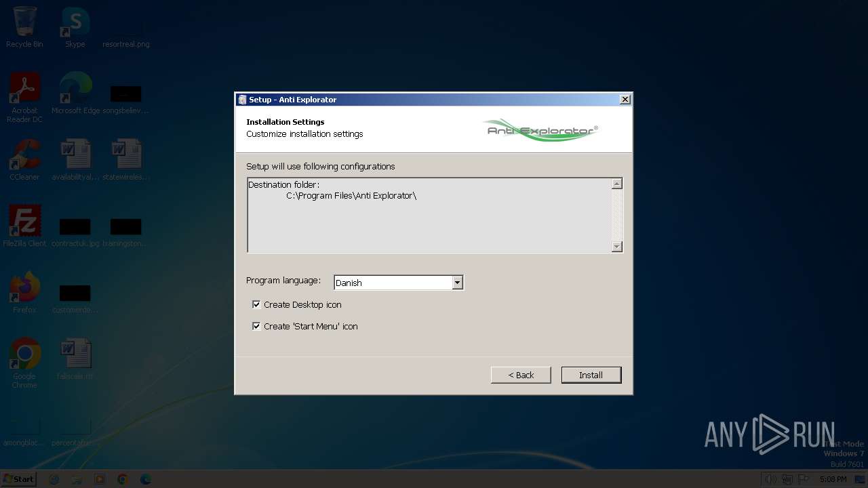Select the trainingston... desktop file

126,232
